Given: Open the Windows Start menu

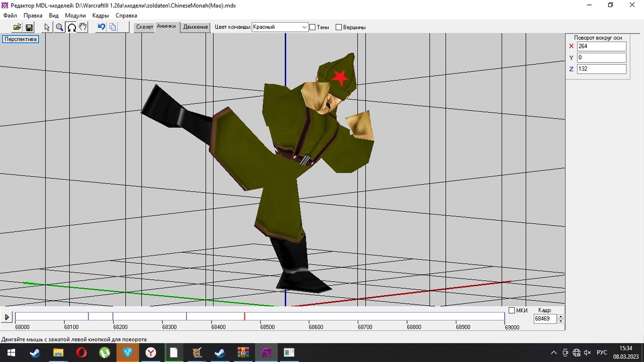Looking at the screenshot, I should tap(11, 352).
